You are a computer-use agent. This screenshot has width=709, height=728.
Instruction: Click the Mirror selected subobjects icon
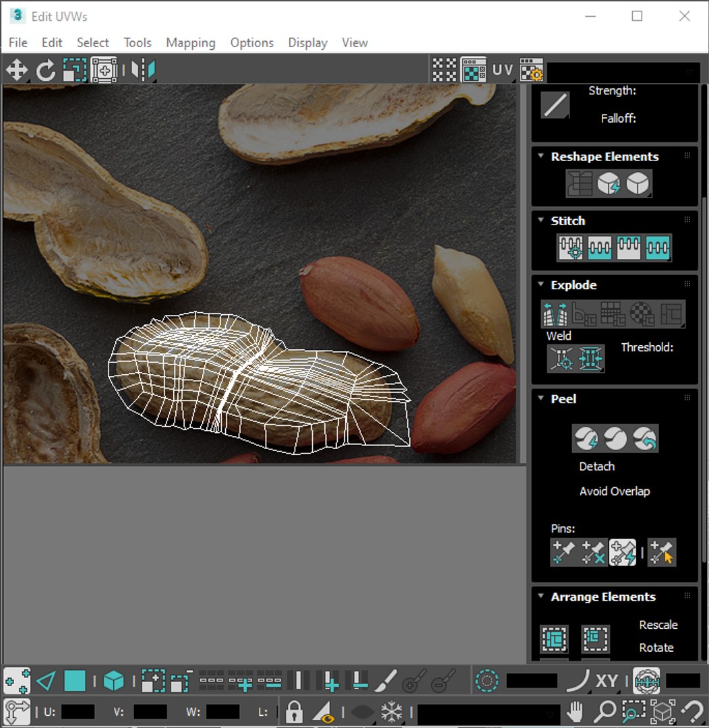(x=143, y=71)
